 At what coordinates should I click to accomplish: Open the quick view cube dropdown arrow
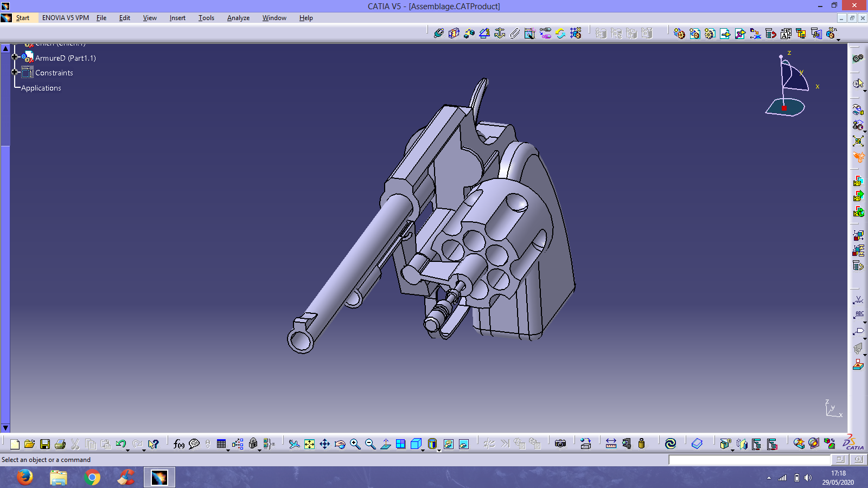click(x=423, y=450)
